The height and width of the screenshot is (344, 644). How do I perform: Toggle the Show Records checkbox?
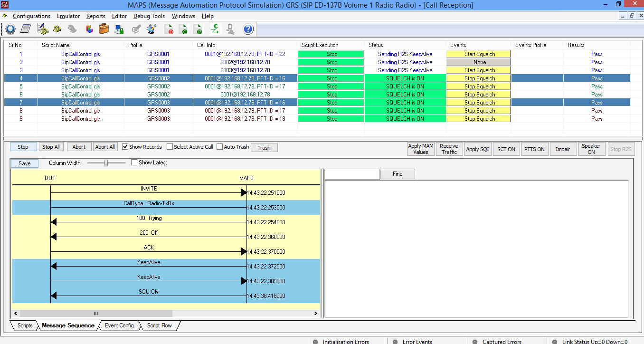[125, 147]
